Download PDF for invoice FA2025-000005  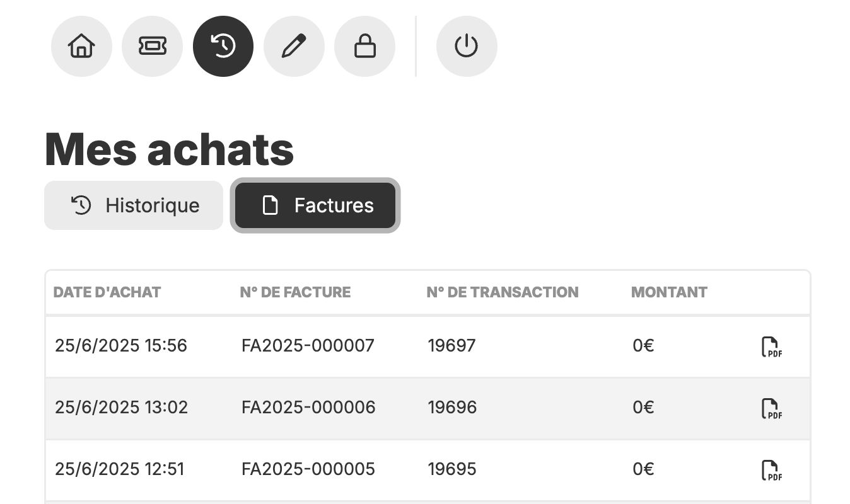772,470
